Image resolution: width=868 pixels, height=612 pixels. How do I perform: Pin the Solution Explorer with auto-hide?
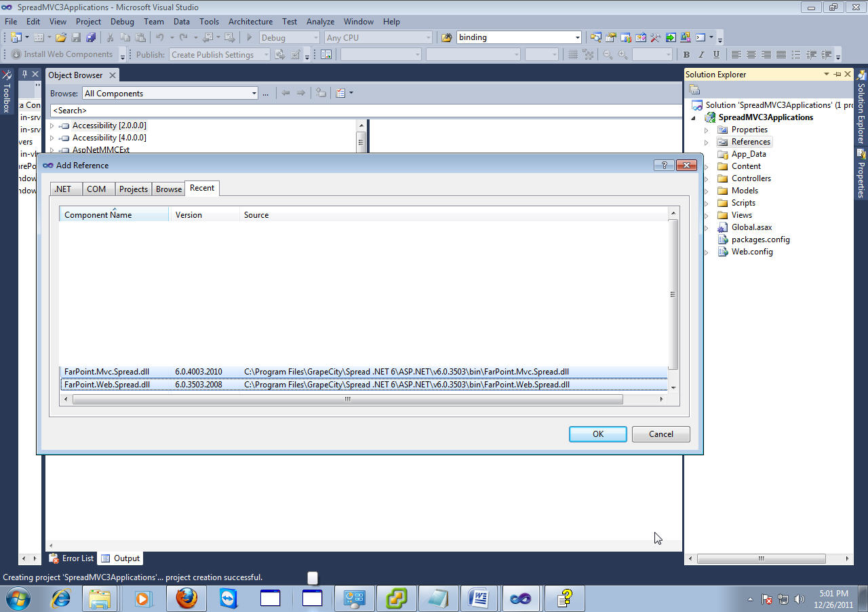click(837, 75)
